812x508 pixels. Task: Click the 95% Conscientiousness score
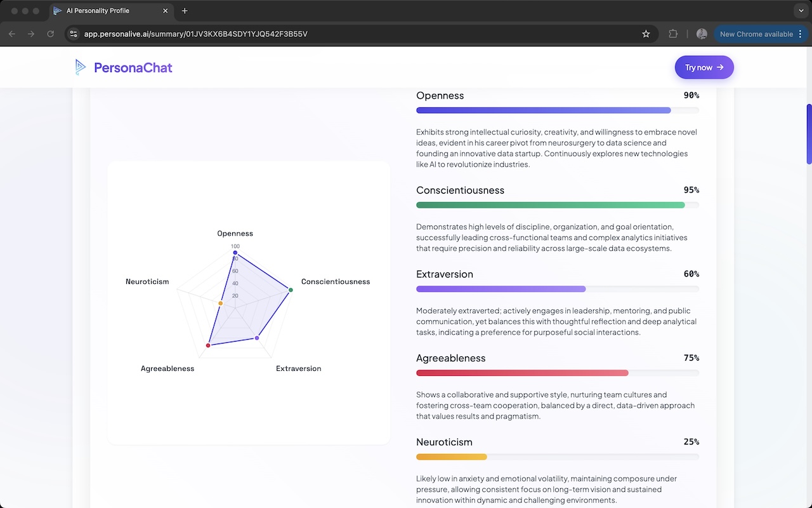[x=691, y=190]
